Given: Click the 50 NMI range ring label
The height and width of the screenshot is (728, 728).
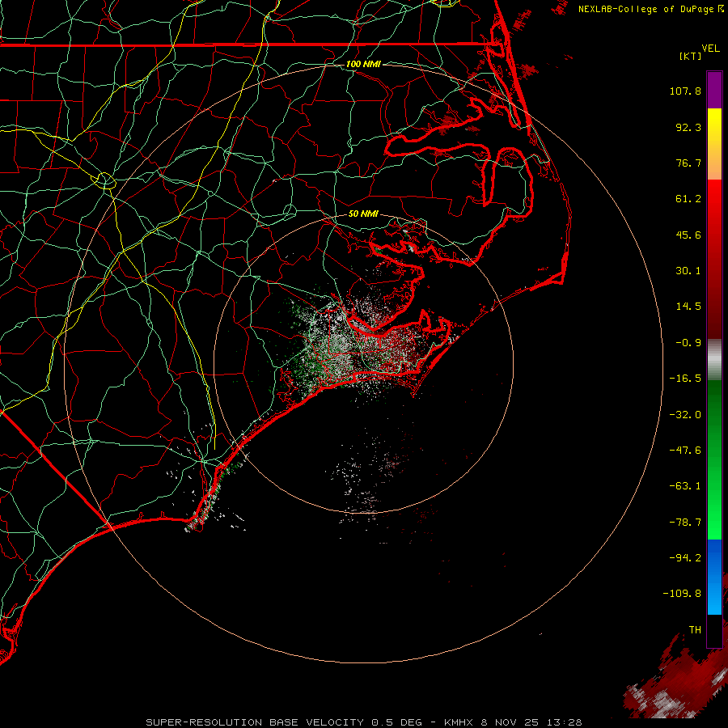Looking at the screenshot, I should 363,214.
